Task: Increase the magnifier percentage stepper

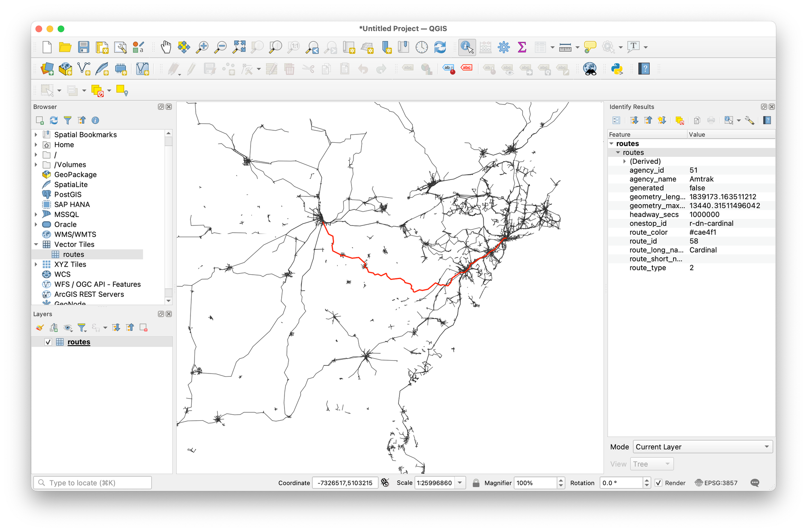Action: point(561,480)
